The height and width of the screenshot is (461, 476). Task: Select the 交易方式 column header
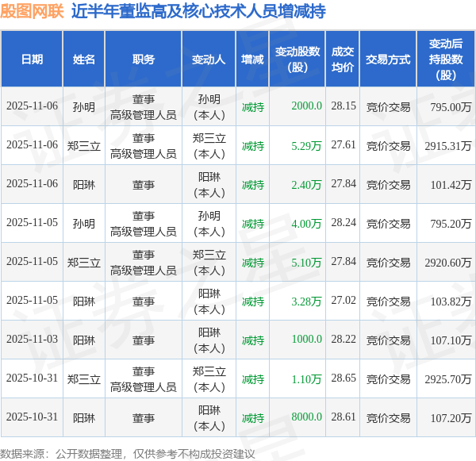pos(388,59)
